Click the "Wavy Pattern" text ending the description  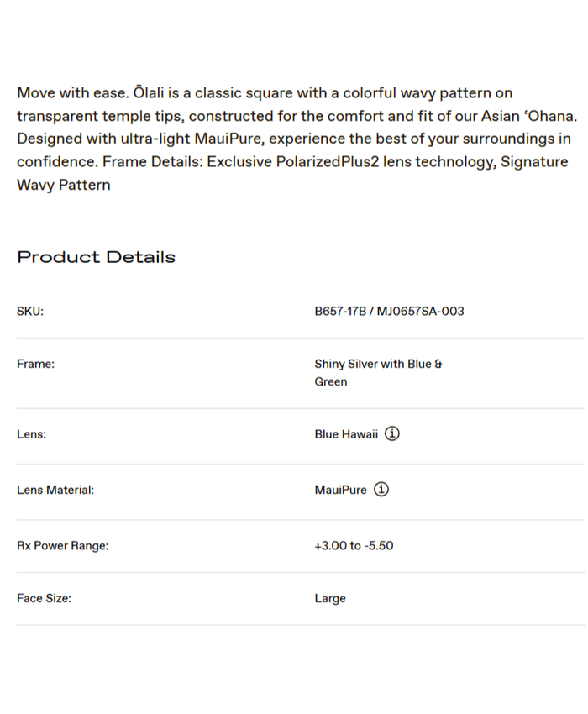click(x=63, y=185)
